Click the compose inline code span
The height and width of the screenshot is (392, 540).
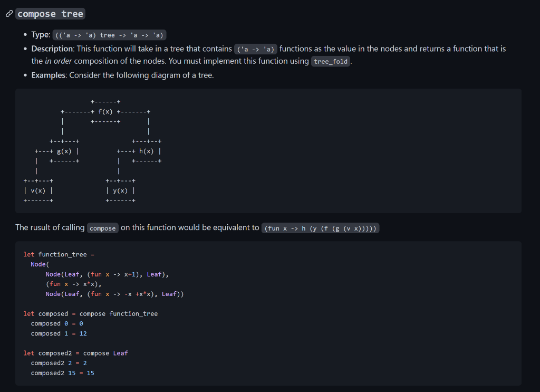coord(102,228)
